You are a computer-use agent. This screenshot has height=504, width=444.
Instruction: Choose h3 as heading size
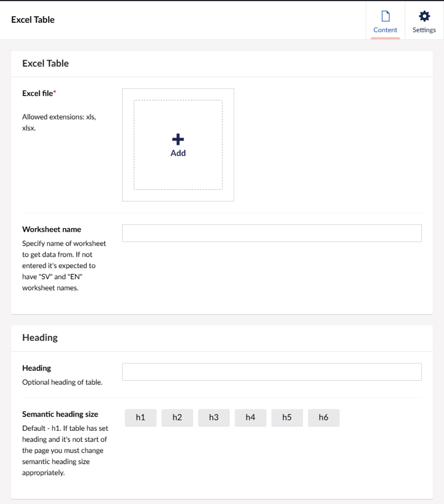tap(214, 417)
